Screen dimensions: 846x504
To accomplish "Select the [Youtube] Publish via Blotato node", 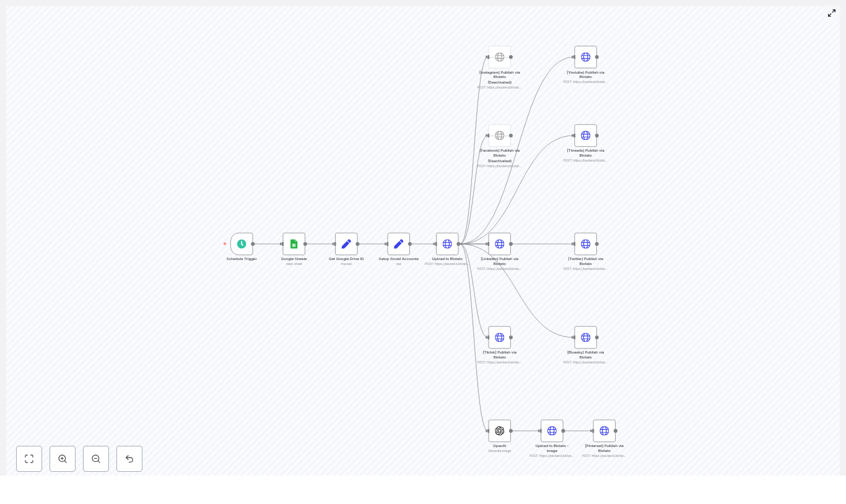I will [585, 57].
